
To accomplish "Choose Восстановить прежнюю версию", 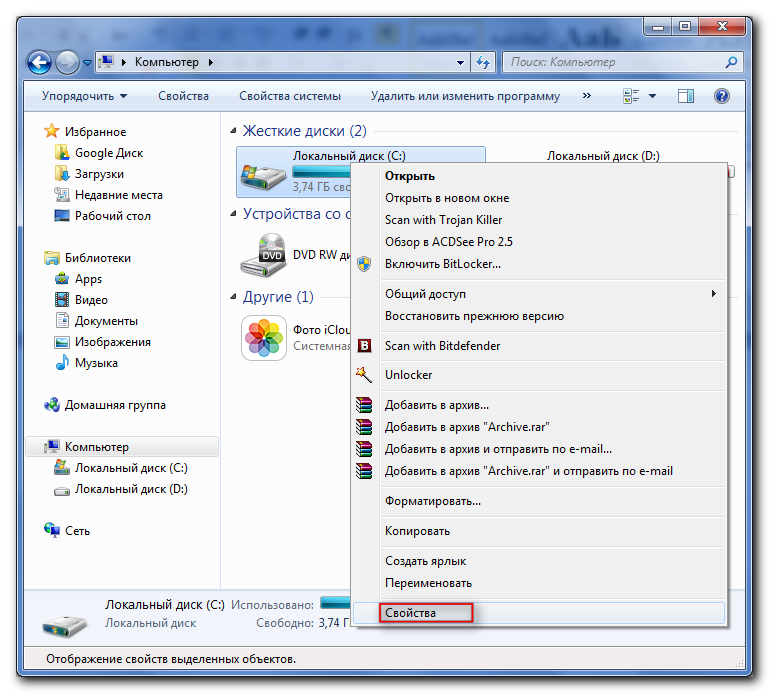I will pos(539,316).
